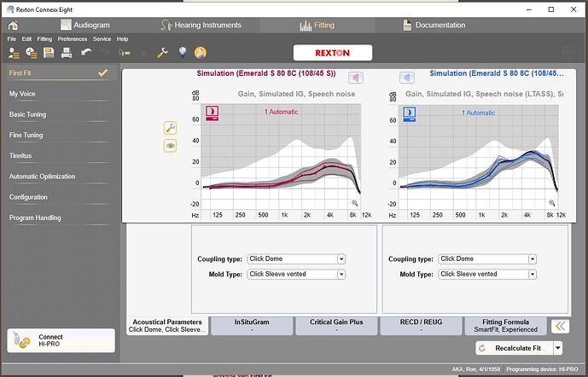Expand left ear Coupling type dropdown arrow
This screenshot has width=588, height=377.
click(x=533, y=259)
